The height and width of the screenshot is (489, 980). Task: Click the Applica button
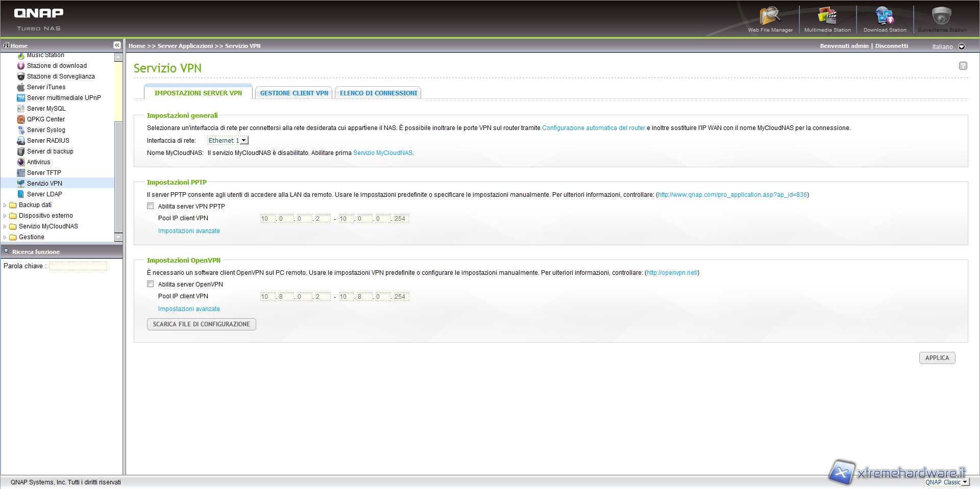point(937,358)
